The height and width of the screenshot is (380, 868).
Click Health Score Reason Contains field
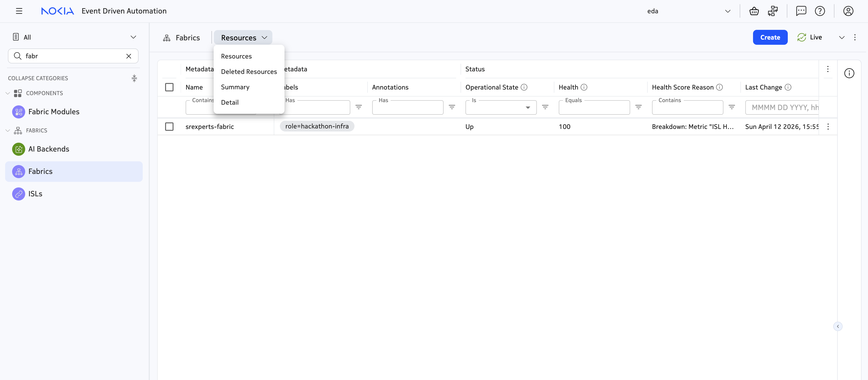[687, 107]
